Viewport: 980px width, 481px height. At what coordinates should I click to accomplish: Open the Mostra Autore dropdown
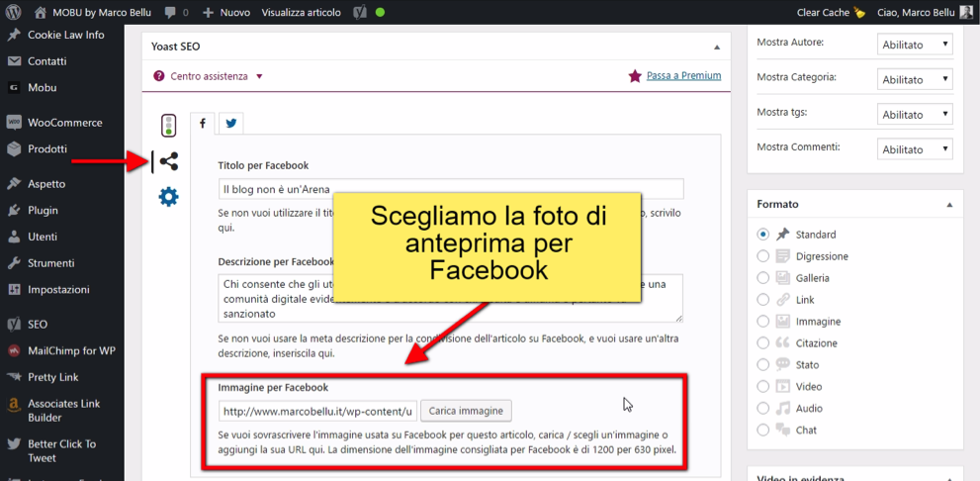point(915,46)
